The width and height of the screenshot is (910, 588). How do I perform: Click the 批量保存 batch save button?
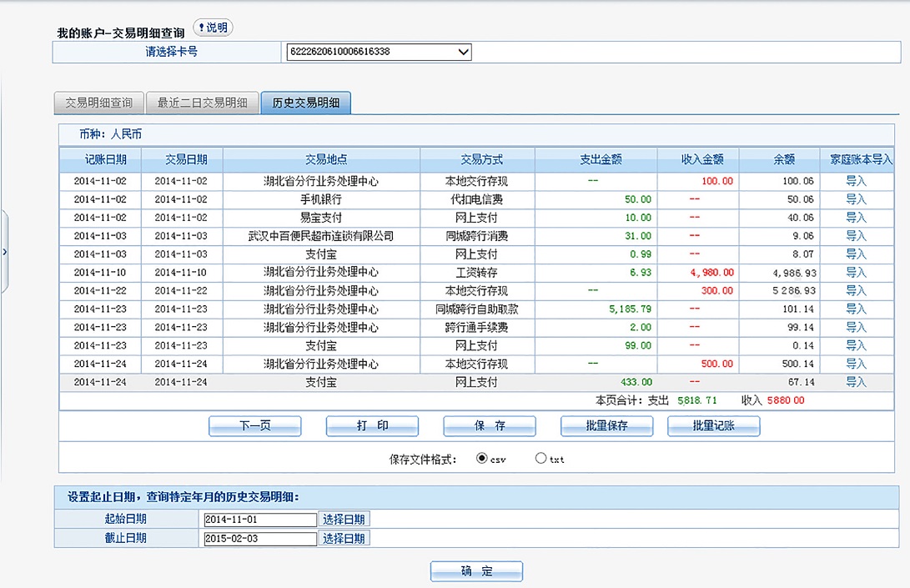[606, 426]
